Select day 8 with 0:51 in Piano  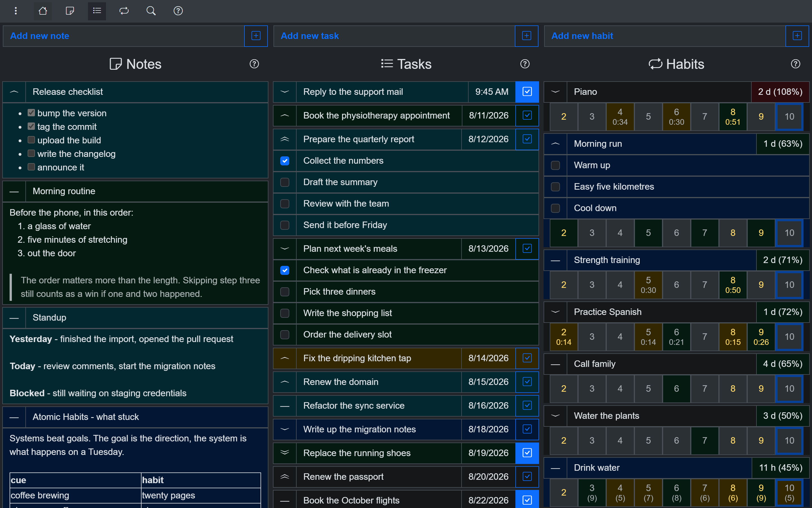[x=733, y=117]
